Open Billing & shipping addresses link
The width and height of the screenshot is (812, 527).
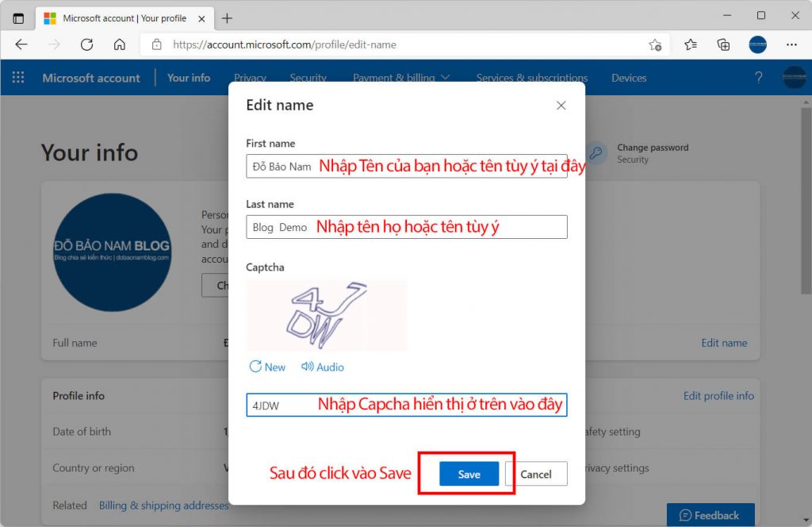tap(163, 505)
